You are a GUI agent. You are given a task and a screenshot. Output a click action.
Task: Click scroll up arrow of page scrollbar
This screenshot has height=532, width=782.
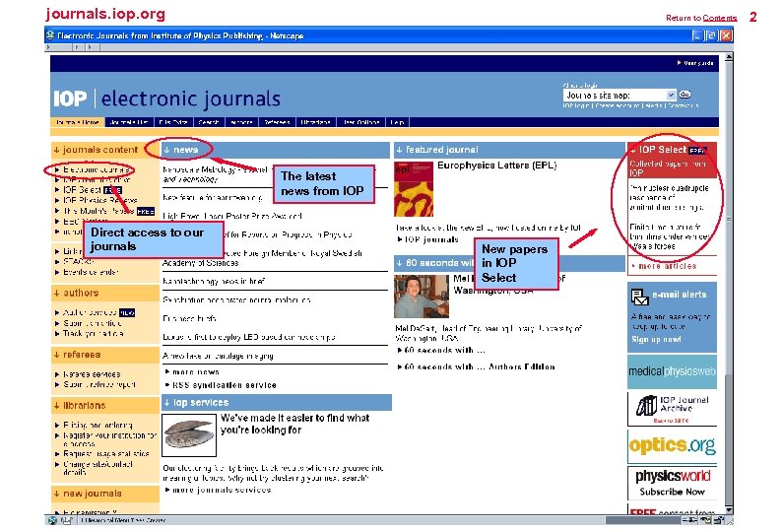[729, 57]
